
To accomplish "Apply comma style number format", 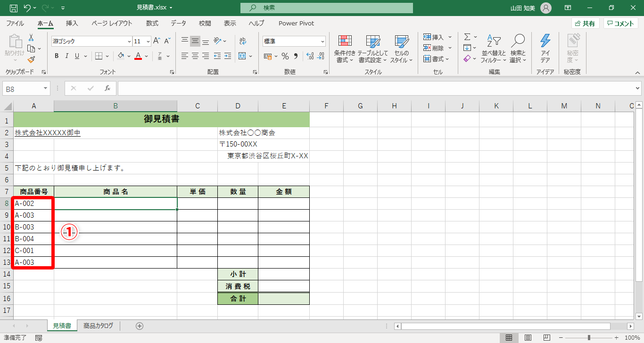I will (296, 56).
